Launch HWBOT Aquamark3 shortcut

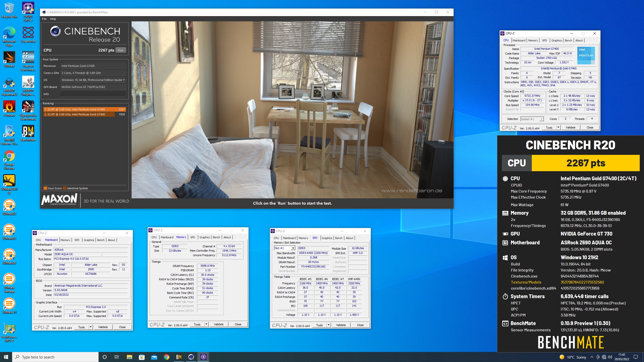pyautogui.click(x=9, y=86)
